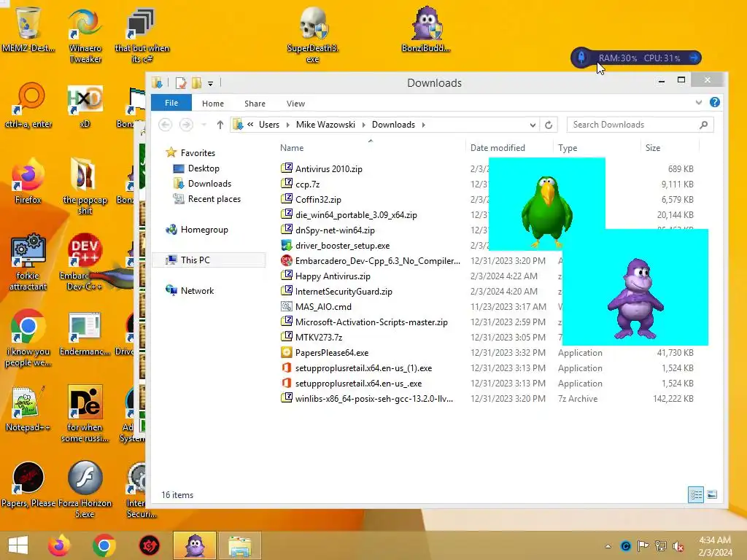Select the file PapersPlease64.exe
This screenshot has width=747, height=560.
pos(332,353)
